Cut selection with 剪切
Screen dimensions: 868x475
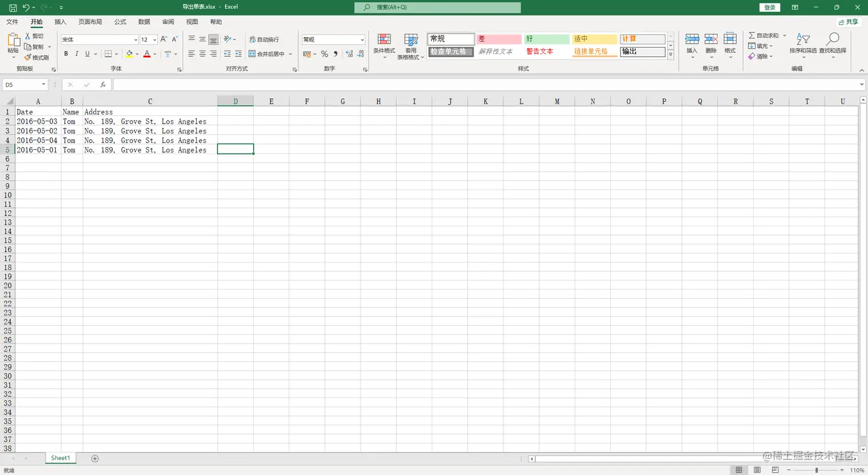click(34, 36)
